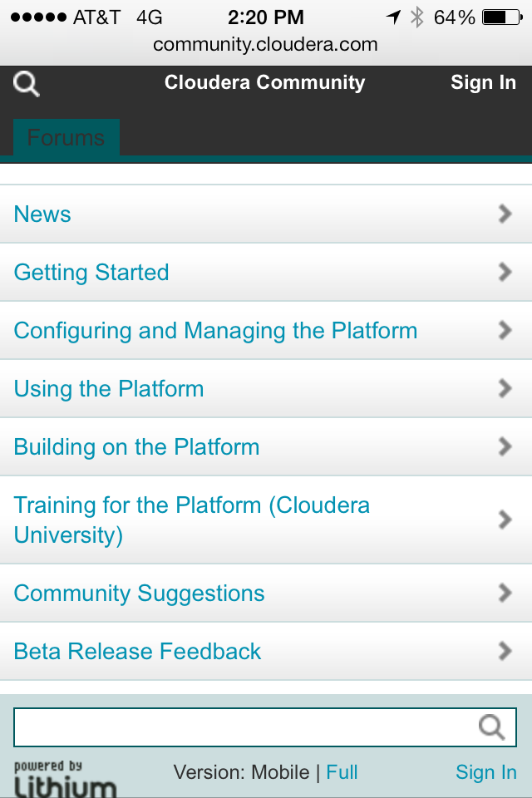Click the magnifier icon in bottom search box

[x=491, y=727]
